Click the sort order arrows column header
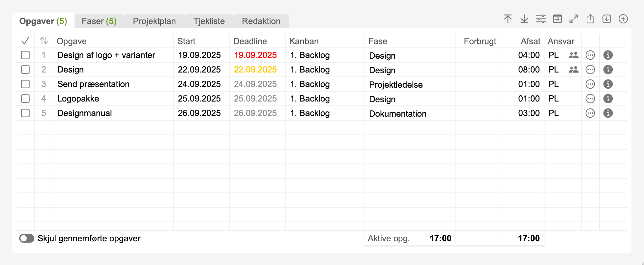644x265 pixels. pyautogui.click(x=44, y=41)
